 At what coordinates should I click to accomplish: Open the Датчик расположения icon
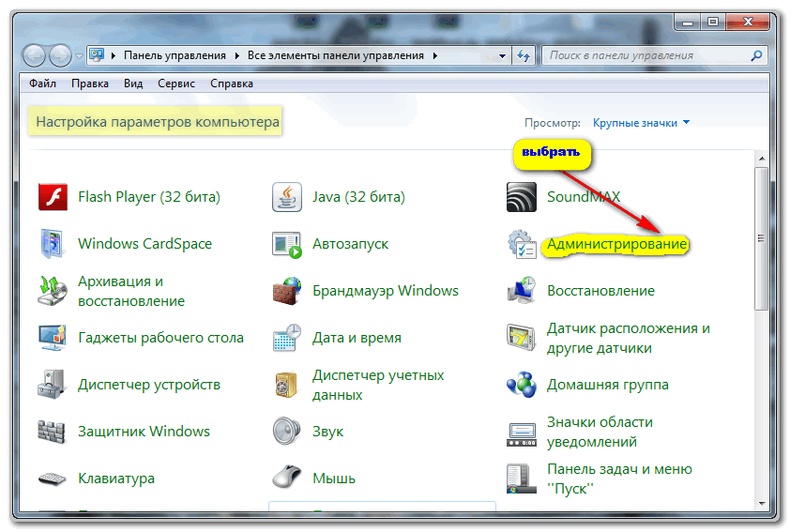pos(521,338)
